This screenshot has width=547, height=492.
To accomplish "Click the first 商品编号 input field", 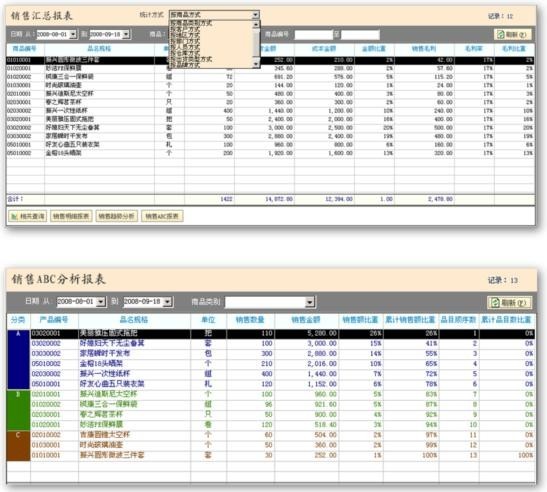I will (x=314, y=35).
